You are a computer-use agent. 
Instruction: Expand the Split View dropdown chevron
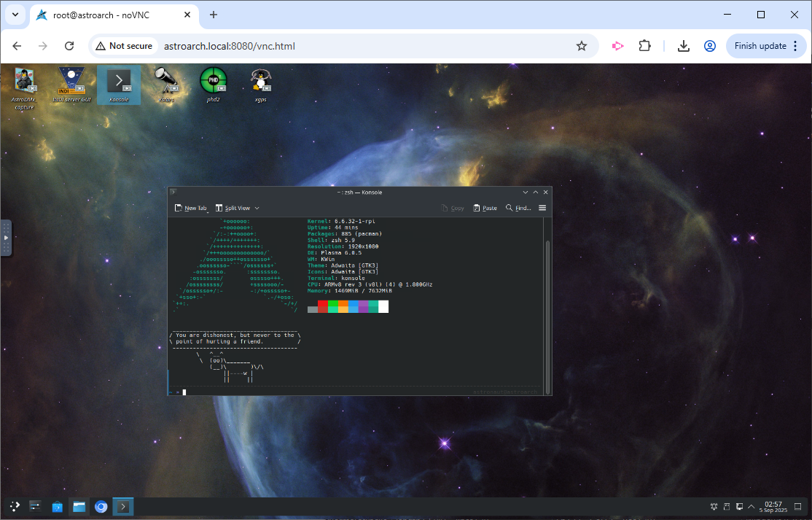257,208
